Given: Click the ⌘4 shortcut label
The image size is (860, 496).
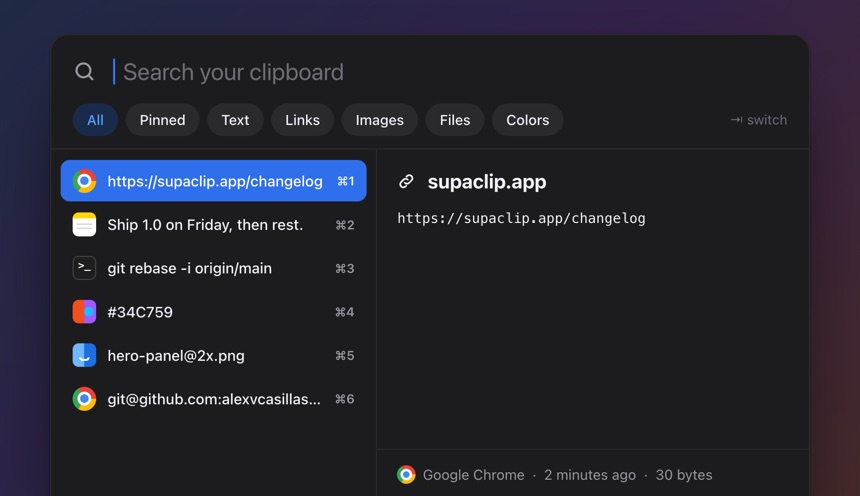Looking at the screenshot, I should click(345, 312).
